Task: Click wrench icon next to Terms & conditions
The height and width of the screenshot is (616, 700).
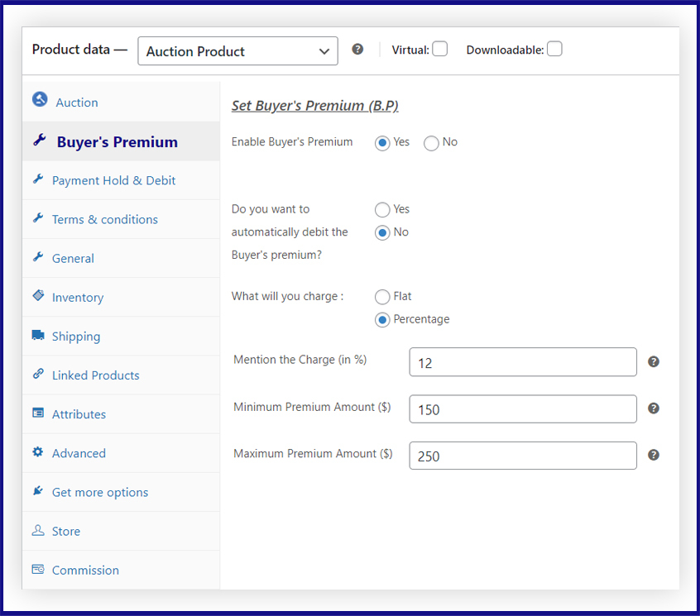Action: click(x=38, y=217)
